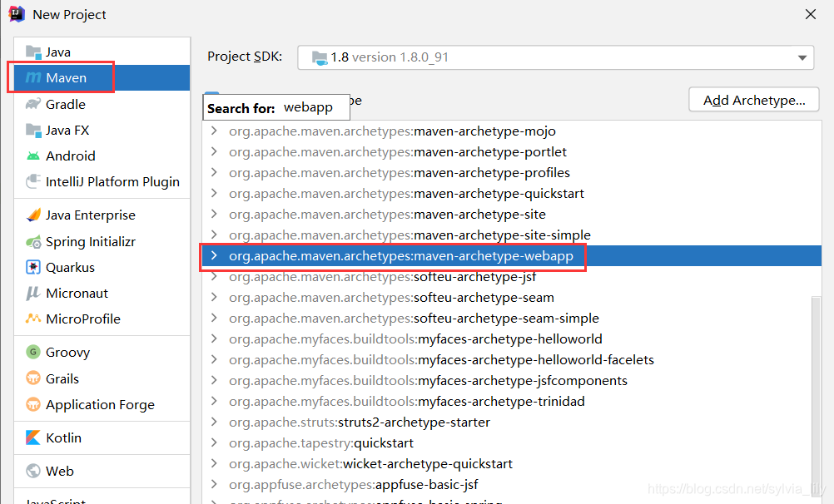Image resolution: width=834 pixels, height=504 pixels.
Task: Choose Micronaut project type
Action: tap(102, 293)
